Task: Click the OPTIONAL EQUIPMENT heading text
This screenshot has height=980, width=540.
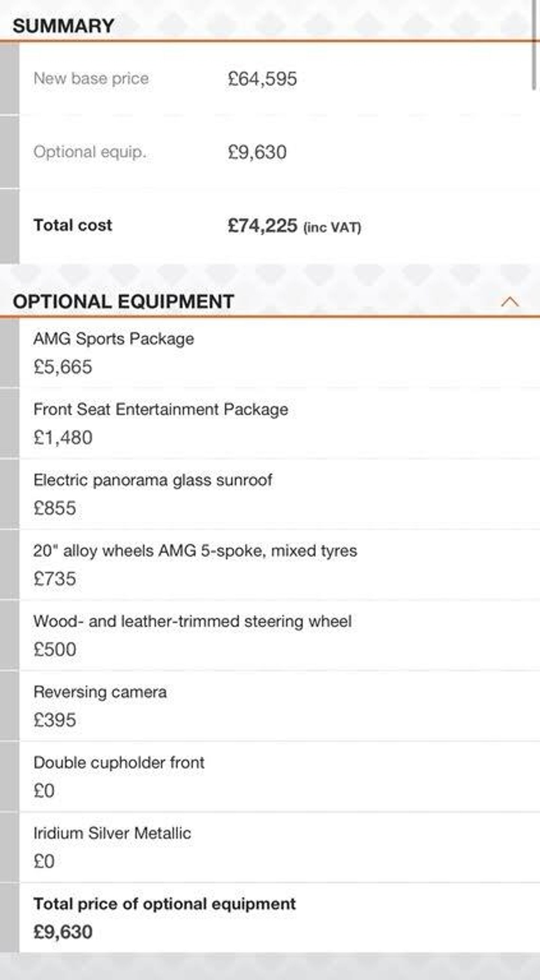Action: pyautogui.click(x=123, y=302)
